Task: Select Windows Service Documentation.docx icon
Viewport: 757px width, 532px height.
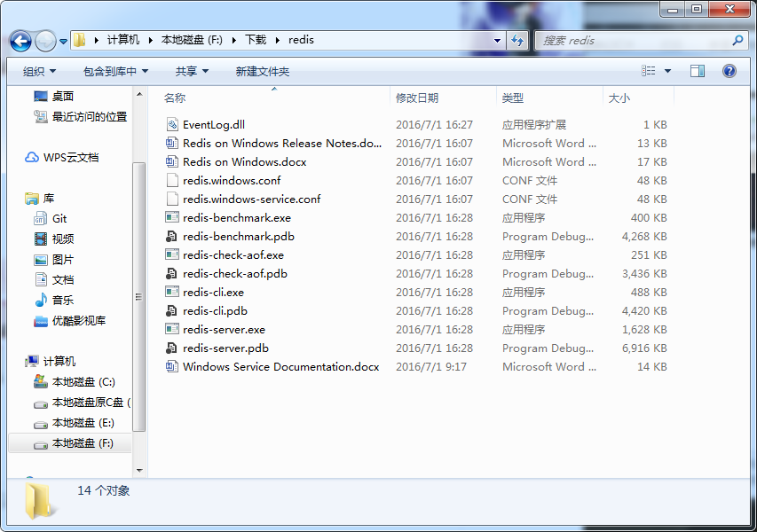Action: pyautogui.click(x=172, y=366)
